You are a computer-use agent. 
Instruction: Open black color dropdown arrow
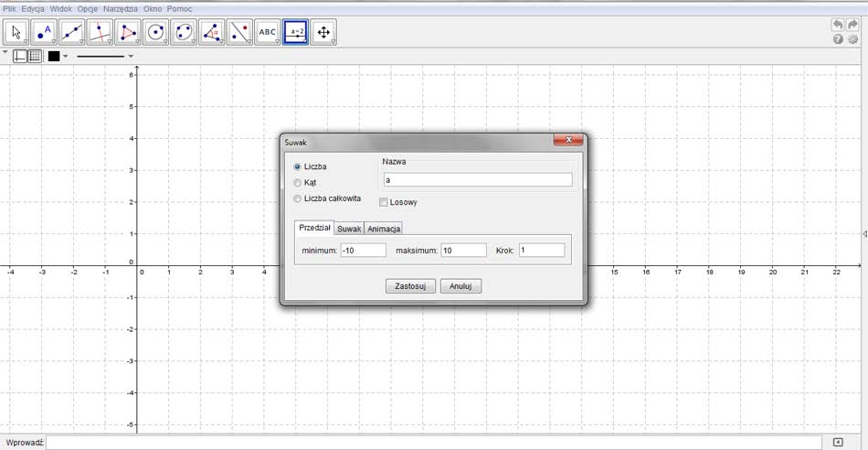point(65,56)
